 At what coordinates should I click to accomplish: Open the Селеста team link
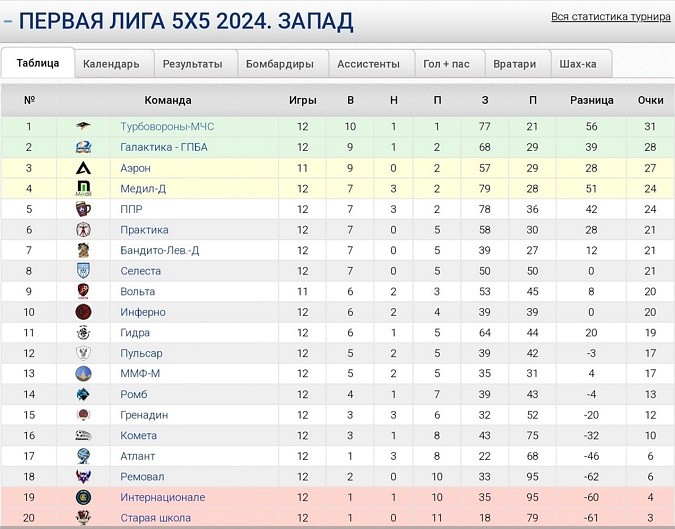(x=140, y=271)
